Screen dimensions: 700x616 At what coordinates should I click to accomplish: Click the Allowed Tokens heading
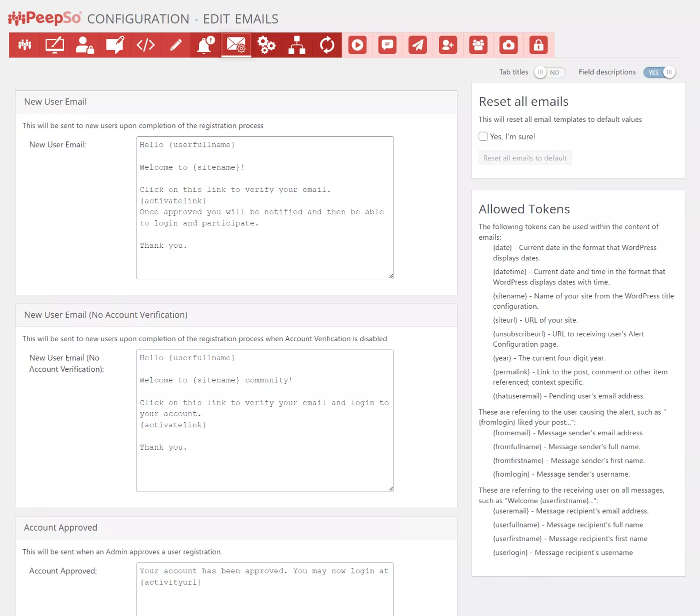click(524, 209)
